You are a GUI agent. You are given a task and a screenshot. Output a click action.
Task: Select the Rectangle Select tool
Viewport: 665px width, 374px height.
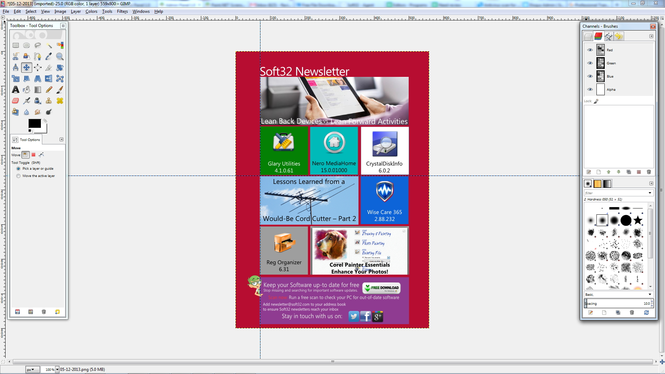tap(16, 45)
